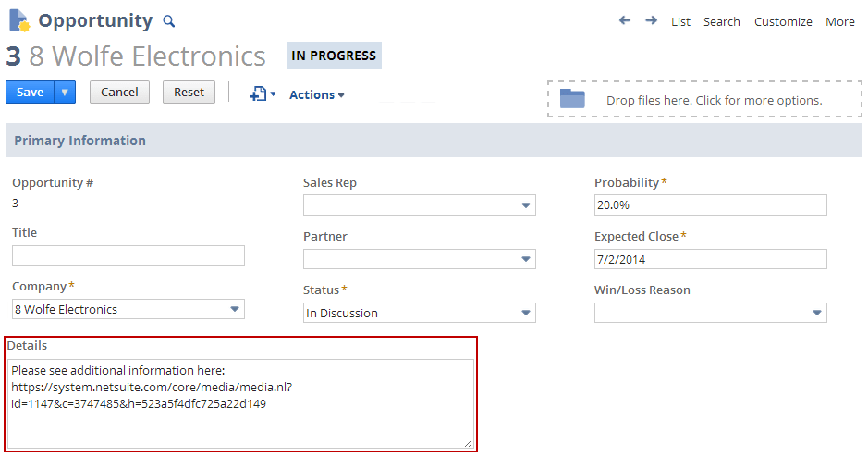Open the More menu
The height and width of the screenshot is (457, 868).
pos(839,21)
